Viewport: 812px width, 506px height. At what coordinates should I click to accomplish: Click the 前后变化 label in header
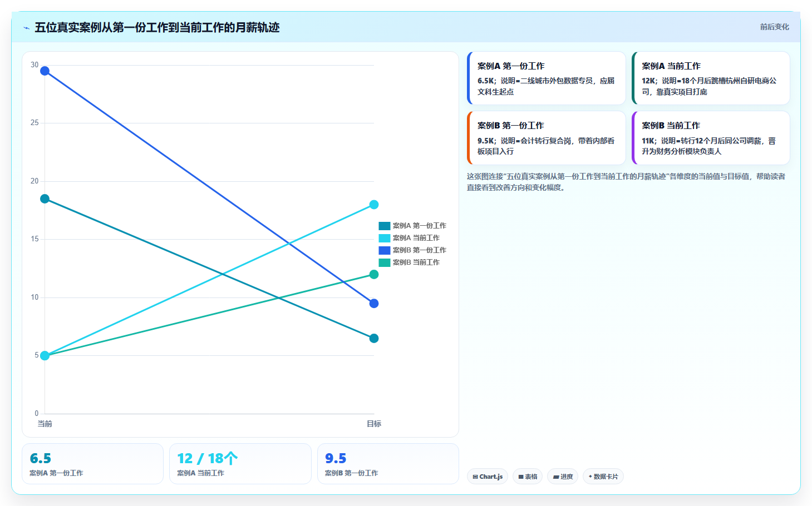click(774, 27)
